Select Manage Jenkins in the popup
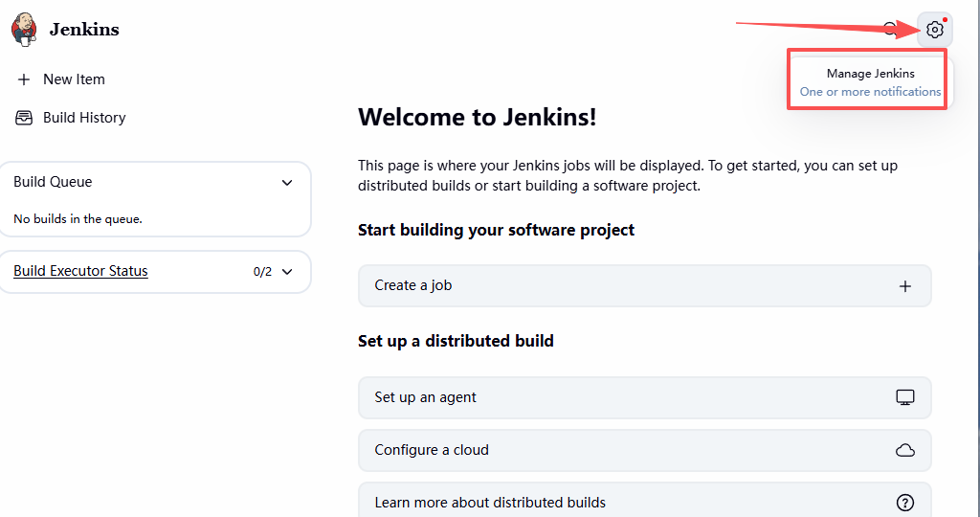Viewport: 980px width, 517px height. point(871,73)
